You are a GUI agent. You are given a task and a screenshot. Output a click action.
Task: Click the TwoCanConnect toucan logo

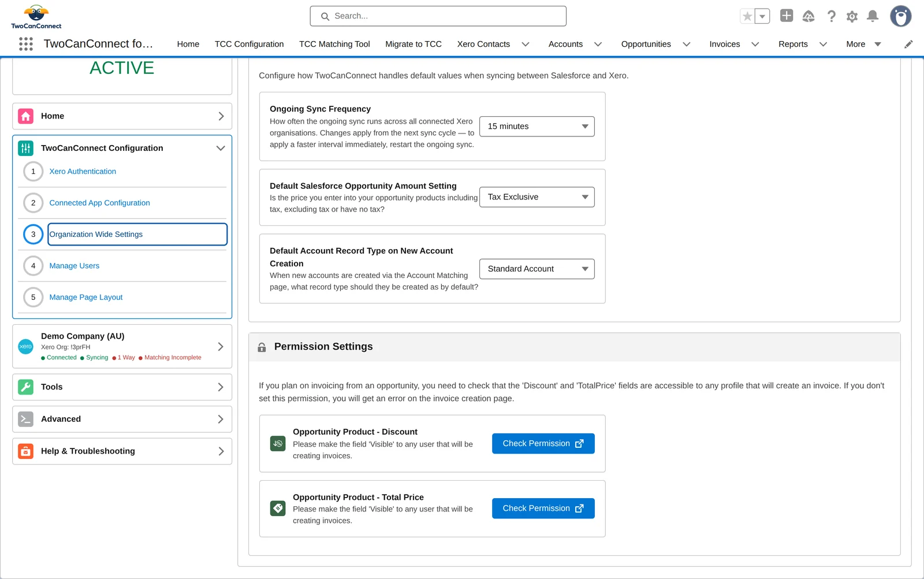[36, 17]
